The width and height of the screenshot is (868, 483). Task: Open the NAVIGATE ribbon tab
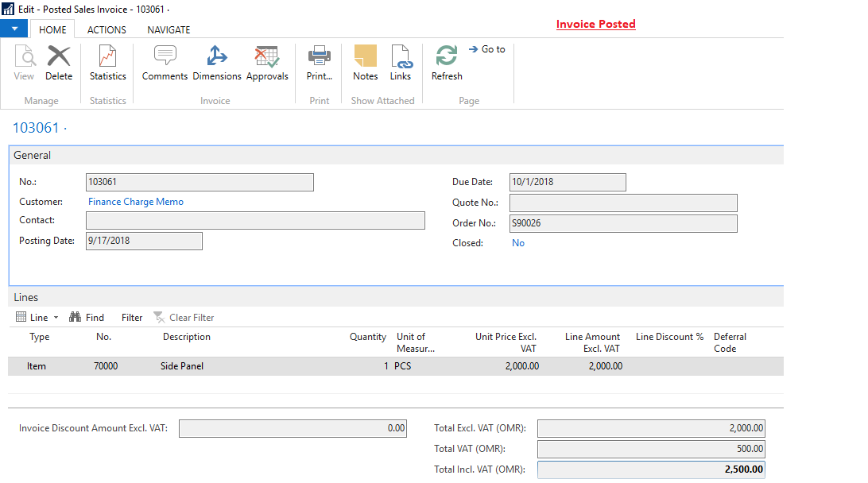[x=168, y=29]
